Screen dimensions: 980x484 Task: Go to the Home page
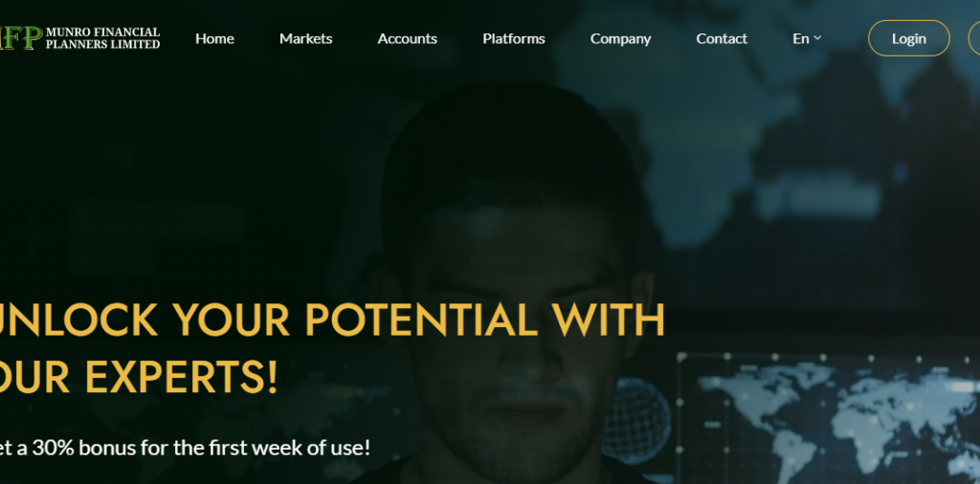click(x=214, y=38)
